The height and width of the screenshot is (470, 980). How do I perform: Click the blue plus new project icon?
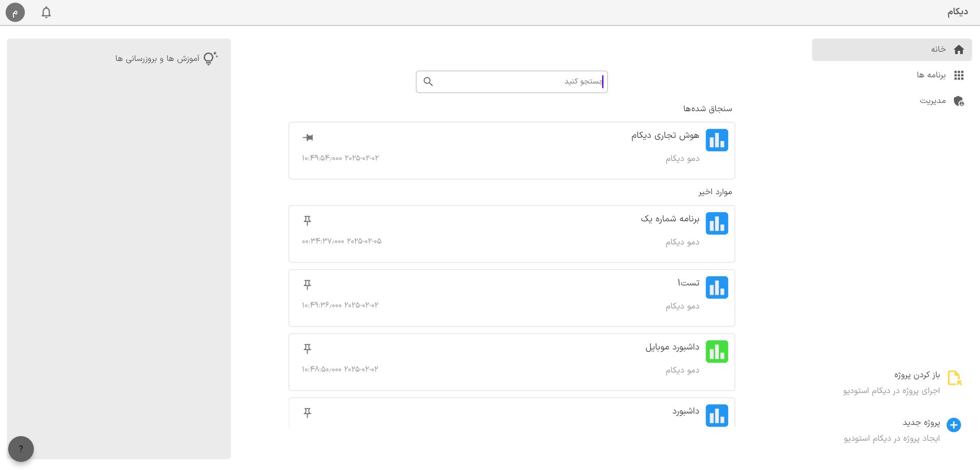[x=953, y=425]
